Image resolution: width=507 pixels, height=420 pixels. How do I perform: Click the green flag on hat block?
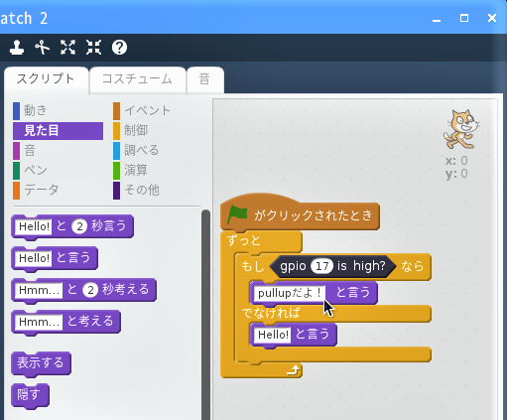(237, 214)
